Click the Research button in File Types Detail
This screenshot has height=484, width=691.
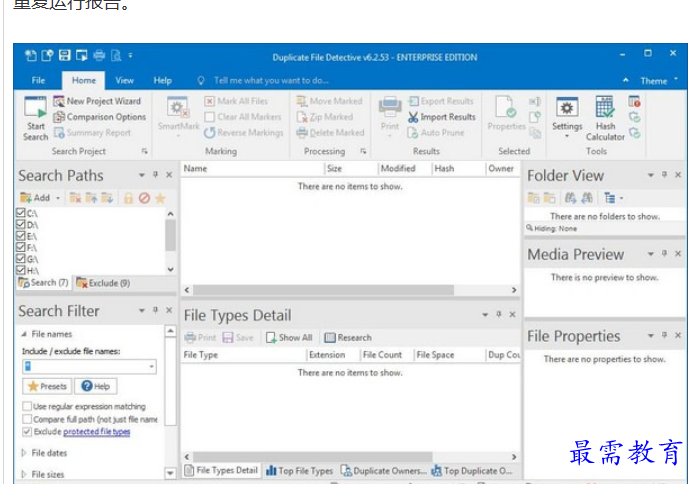[348, 338]
